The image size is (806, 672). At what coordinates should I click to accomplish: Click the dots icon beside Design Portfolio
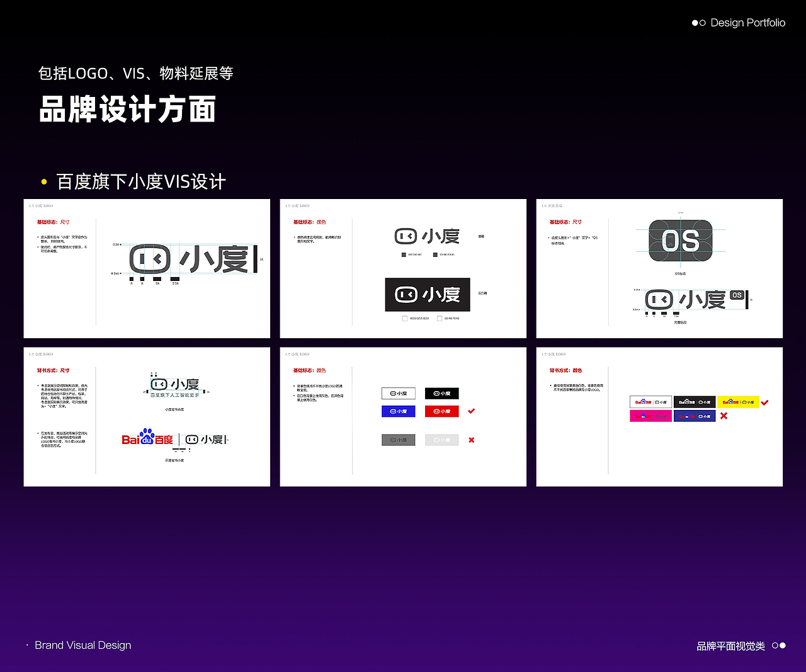[698, 23]
